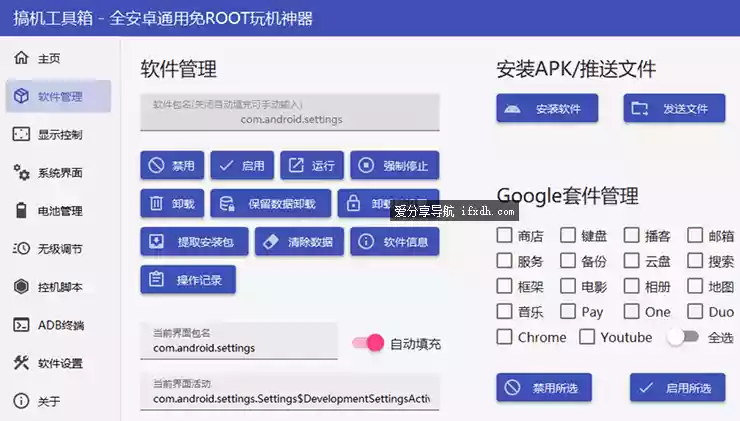The height and width of the screenshot is (421, 740).
Task: Click the cube icon for 软件管理
Action: pos(21,96)
